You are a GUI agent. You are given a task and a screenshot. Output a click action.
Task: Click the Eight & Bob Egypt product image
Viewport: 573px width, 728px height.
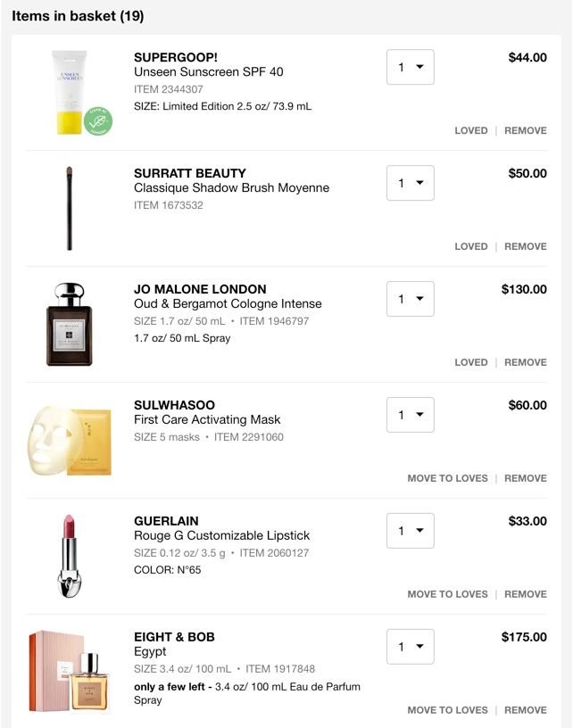pos(69,669)
